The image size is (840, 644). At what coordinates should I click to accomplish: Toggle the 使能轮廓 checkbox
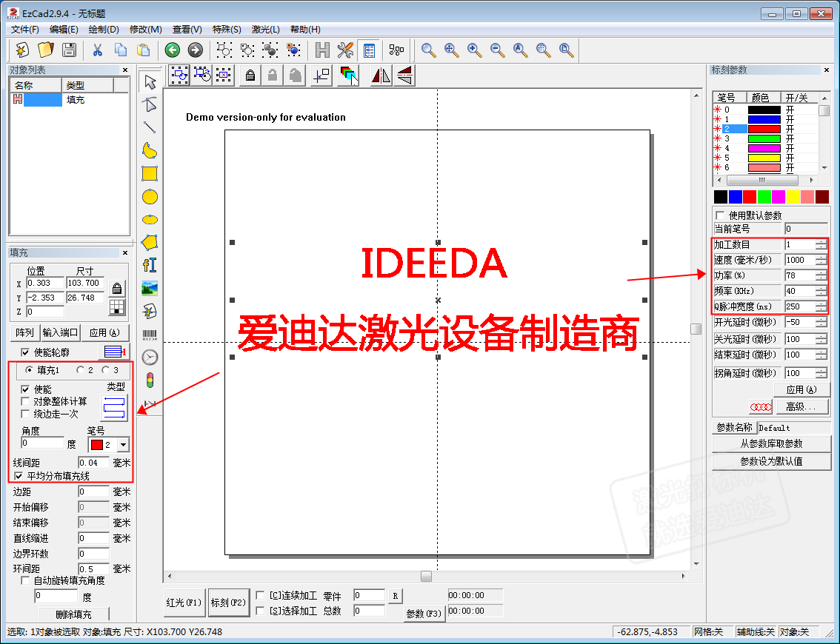pyautogui.click(x=24, y=352)
